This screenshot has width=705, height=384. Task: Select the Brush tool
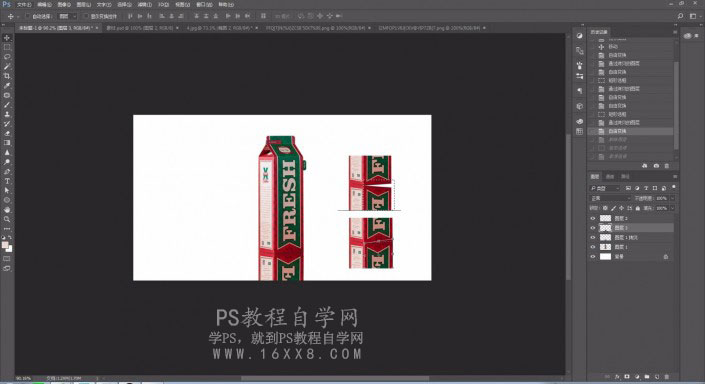tap(7, 105)
